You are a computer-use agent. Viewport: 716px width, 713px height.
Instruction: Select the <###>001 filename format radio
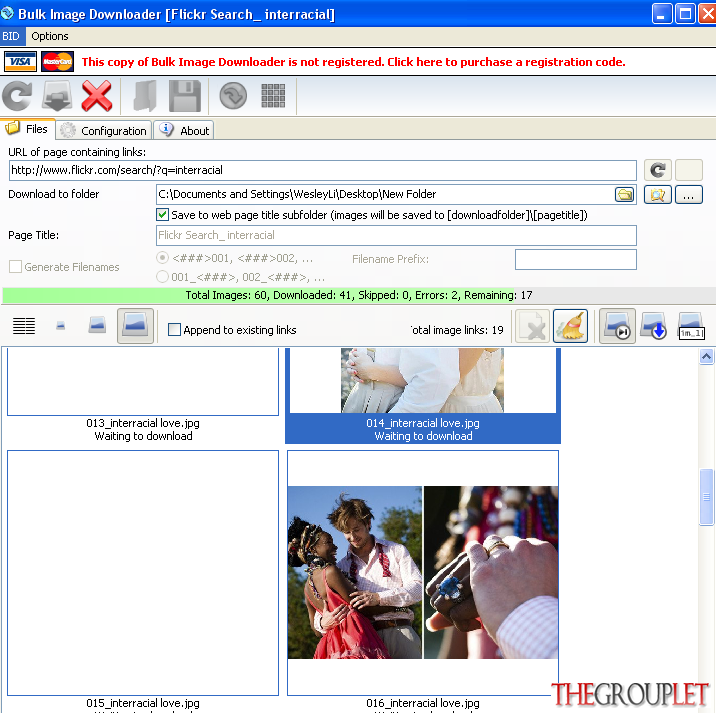click(162, 258)
